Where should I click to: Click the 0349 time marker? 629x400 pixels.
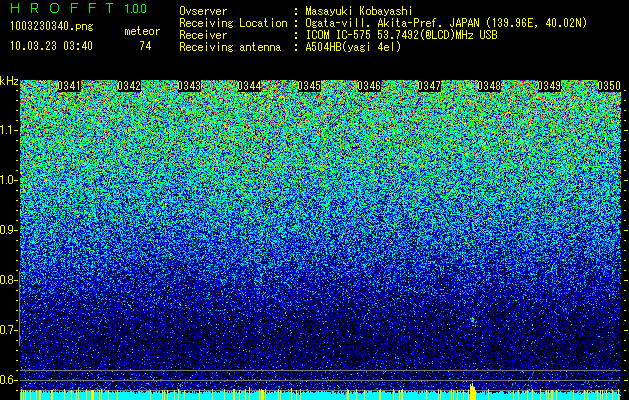click(549, 86)
